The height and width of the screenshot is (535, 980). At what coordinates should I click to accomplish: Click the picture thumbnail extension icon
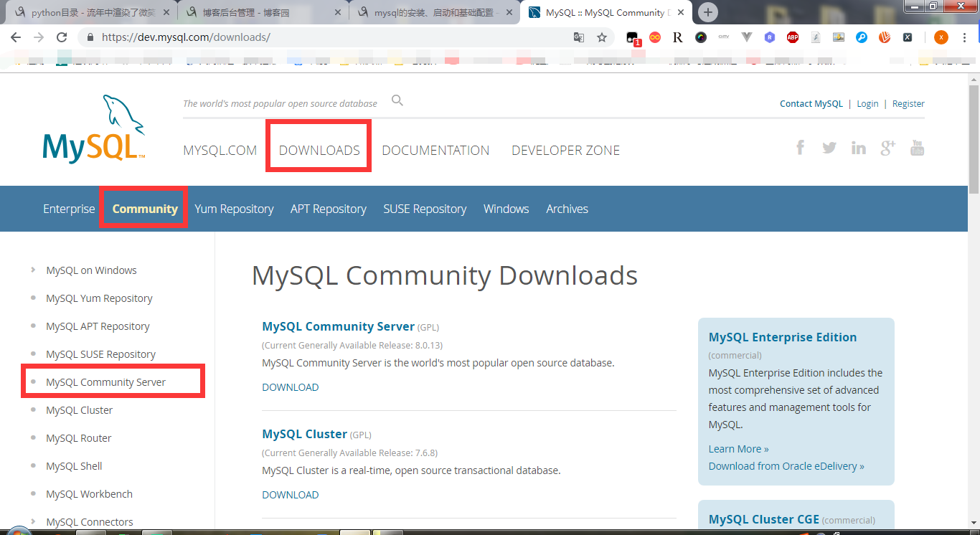pos(839,37)
